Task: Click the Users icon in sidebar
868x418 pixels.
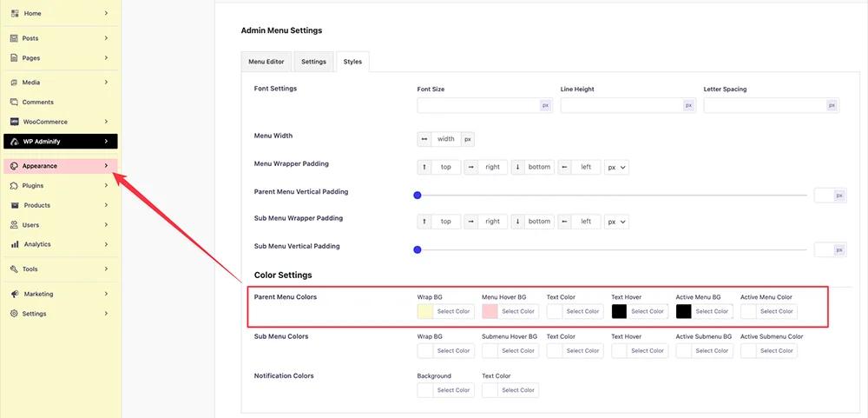Action: [x=15, y=224]
